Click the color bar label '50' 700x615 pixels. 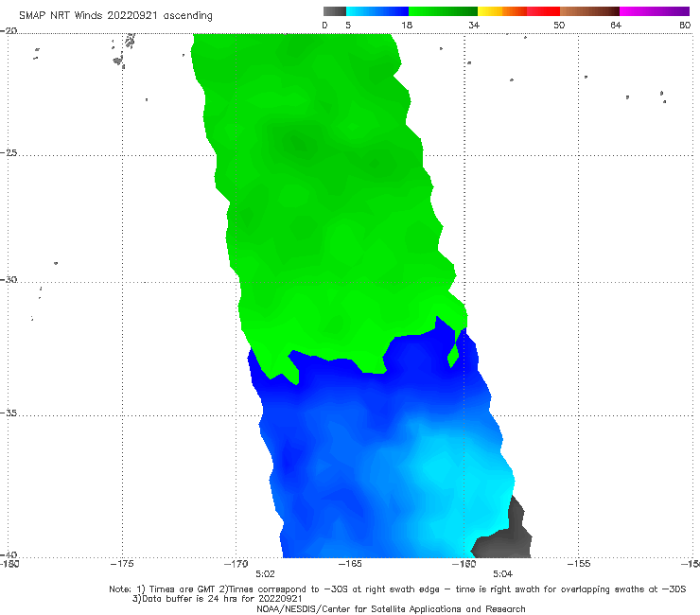pyautogui.click(x=559, y=25)
